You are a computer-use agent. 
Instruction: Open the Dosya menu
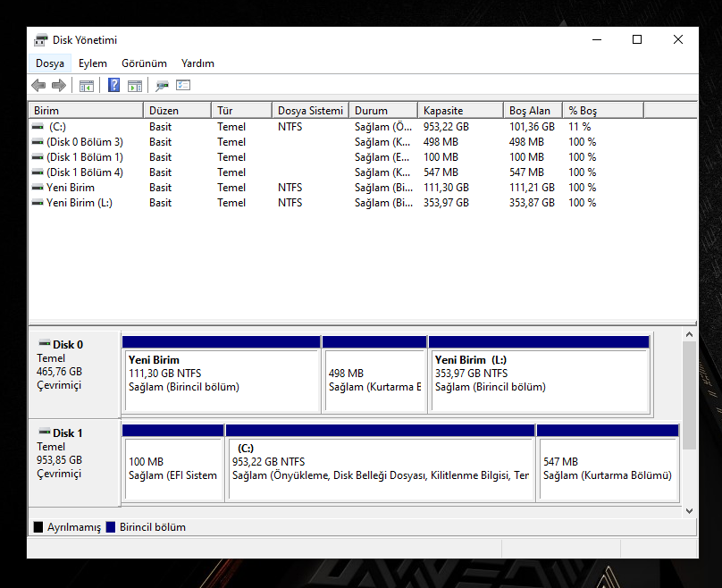point(50,63)
